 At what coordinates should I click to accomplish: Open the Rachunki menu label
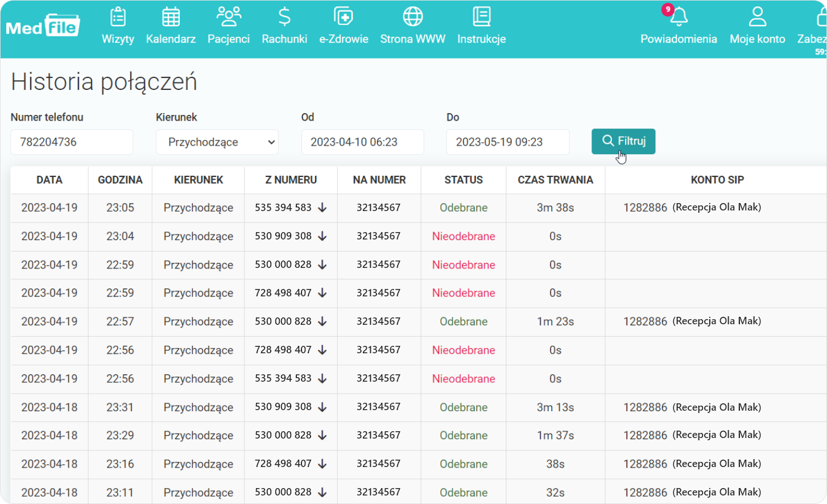284,39
